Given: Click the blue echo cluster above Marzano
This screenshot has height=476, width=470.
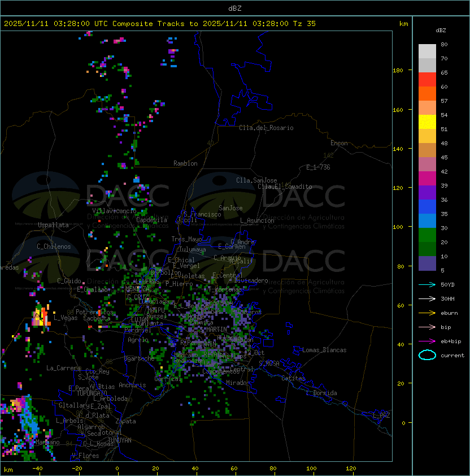Looking at the screenshot, I should coord(29,417).
